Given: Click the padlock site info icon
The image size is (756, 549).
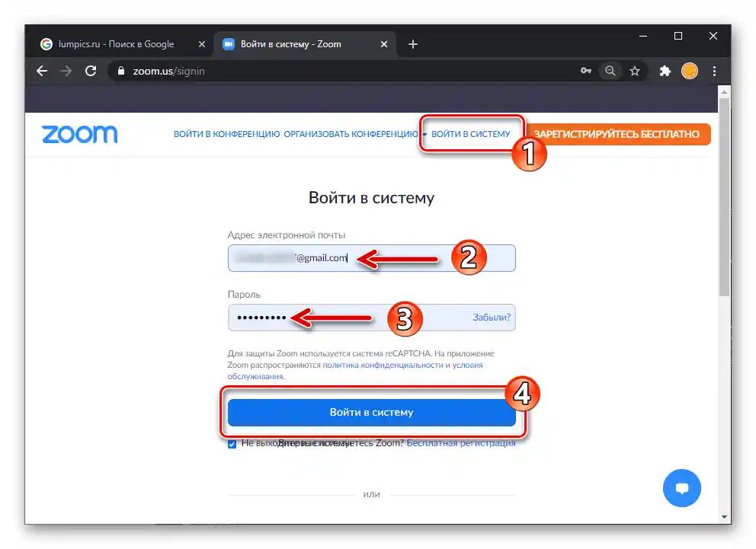Looking at the screenshot, I should (x=121, y=71).
